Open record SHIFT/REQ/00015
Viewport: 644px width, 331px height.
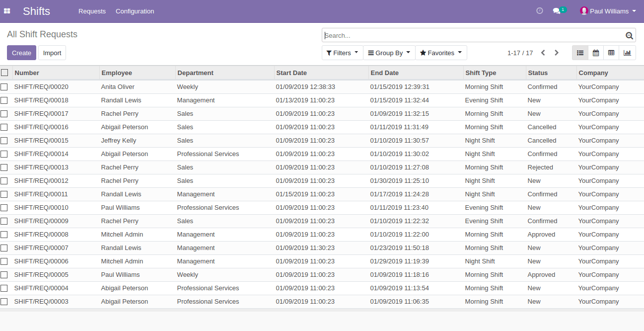click(41, 141)
